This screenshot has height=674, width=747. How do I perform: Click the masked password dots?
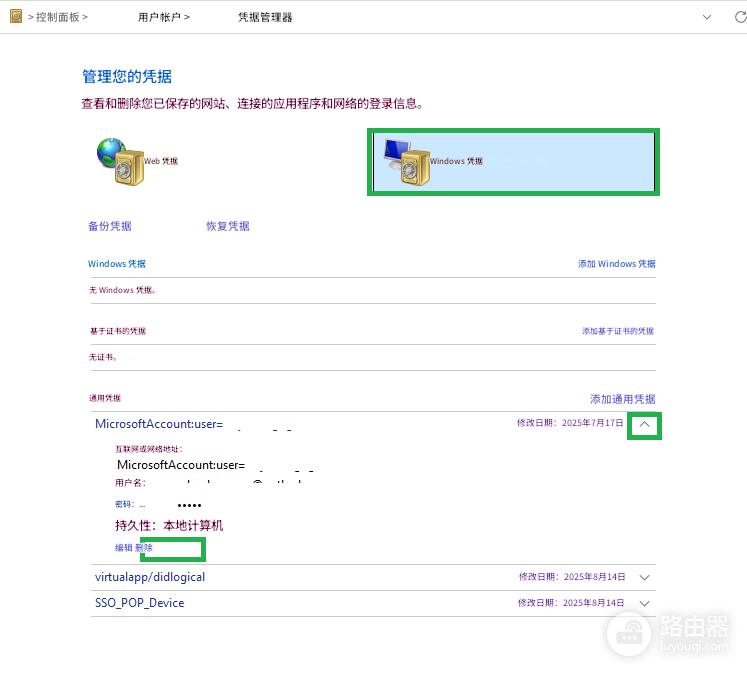(189, 505)
